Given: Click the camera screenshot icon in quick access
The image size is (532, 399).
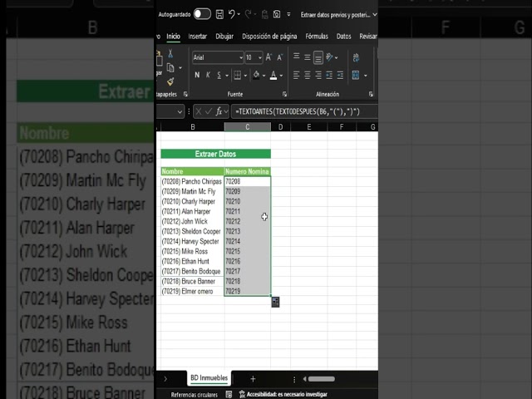Looking at the screenshot, I should point(277,14).
